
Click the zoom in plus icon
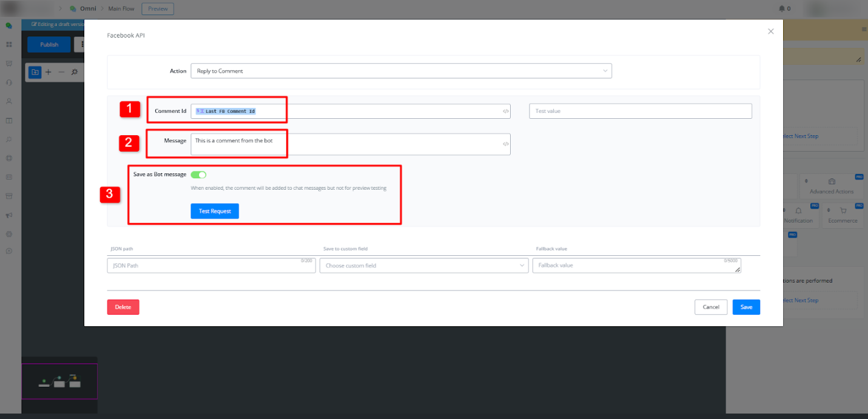click(49, 72)
